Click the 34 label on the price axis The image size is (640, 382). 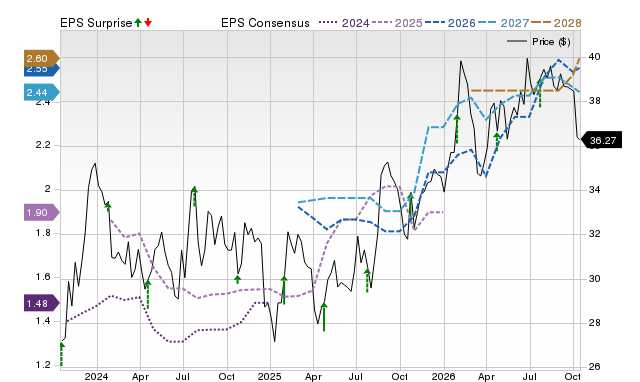coord(594,190)
